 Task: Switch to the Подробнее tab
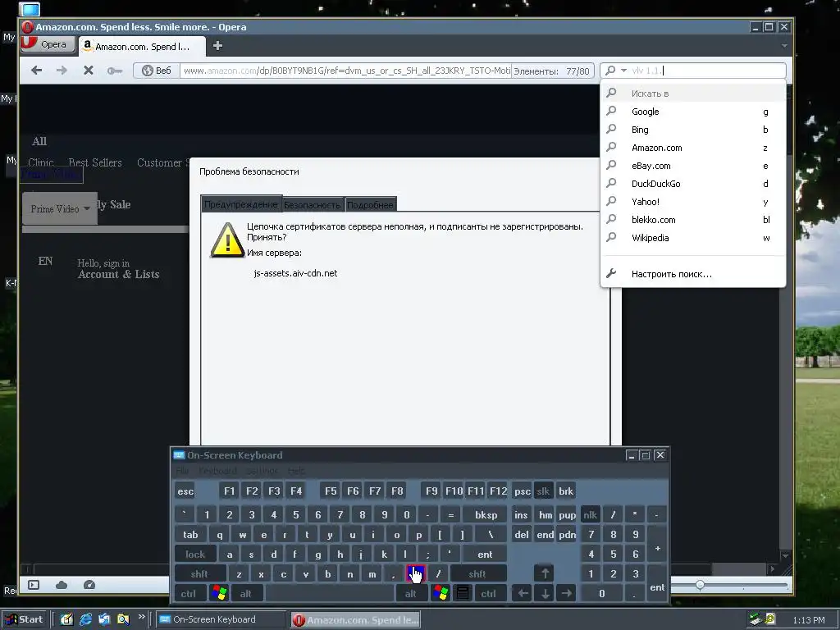(370, 204)
